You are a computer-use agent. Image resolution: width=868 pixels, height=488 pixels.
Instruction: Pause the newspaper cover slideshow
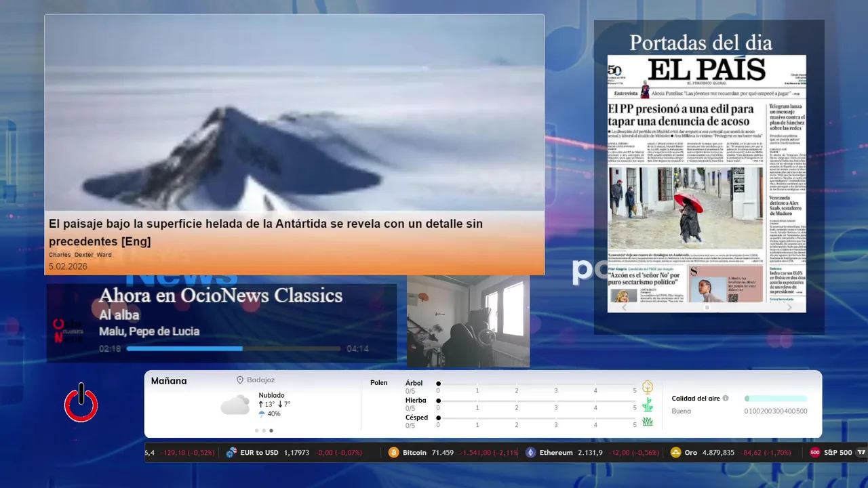(707, 307)
